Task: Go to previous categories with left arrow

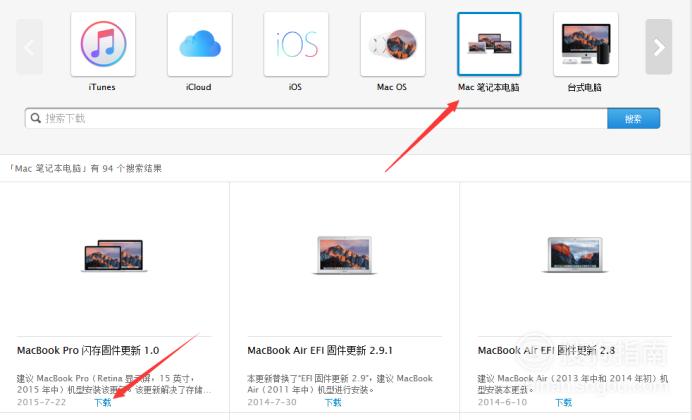Action: pyautogui.click(x=30, y=47)
